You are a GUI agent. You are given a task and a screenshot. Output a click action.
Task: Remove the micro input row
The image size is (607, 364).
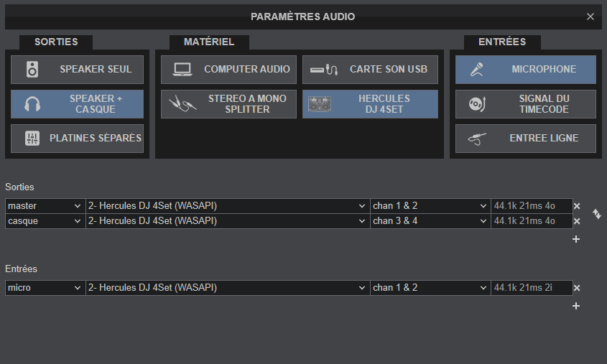pos(577,288)
